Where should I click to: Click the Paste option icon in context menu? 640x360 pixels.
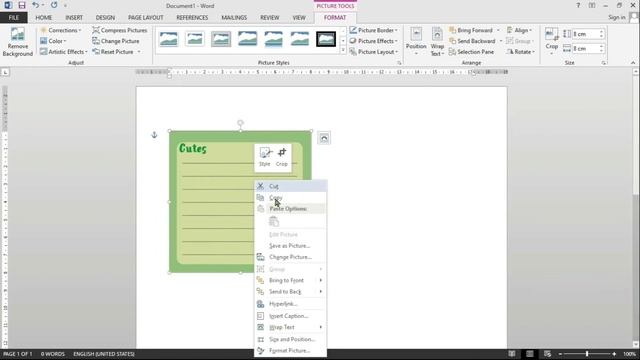274,222
